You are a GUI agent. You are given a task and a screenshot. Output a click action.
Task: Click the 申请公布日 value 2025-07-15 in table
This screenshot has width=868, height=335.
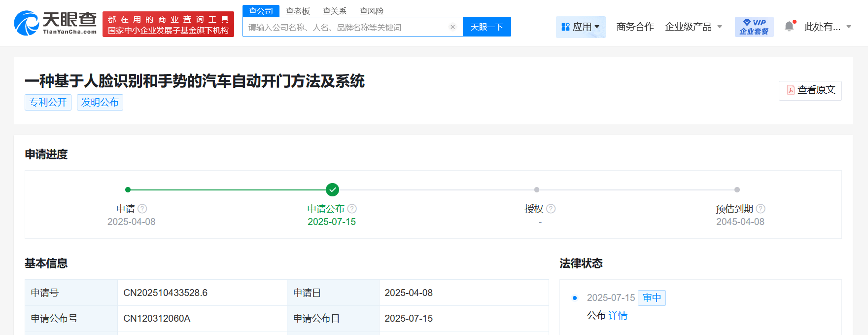click(x=409, y=318)
